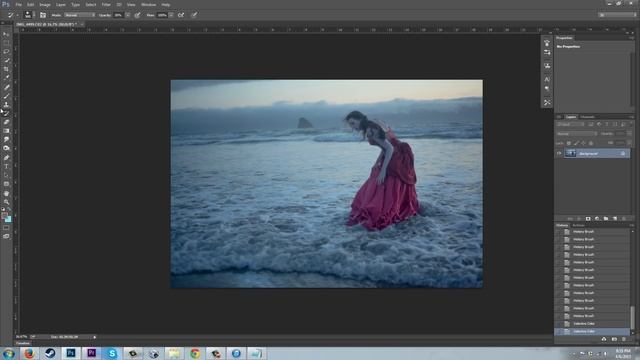
Task: Open the layer filter Kind dropdown
Action: 571,124
